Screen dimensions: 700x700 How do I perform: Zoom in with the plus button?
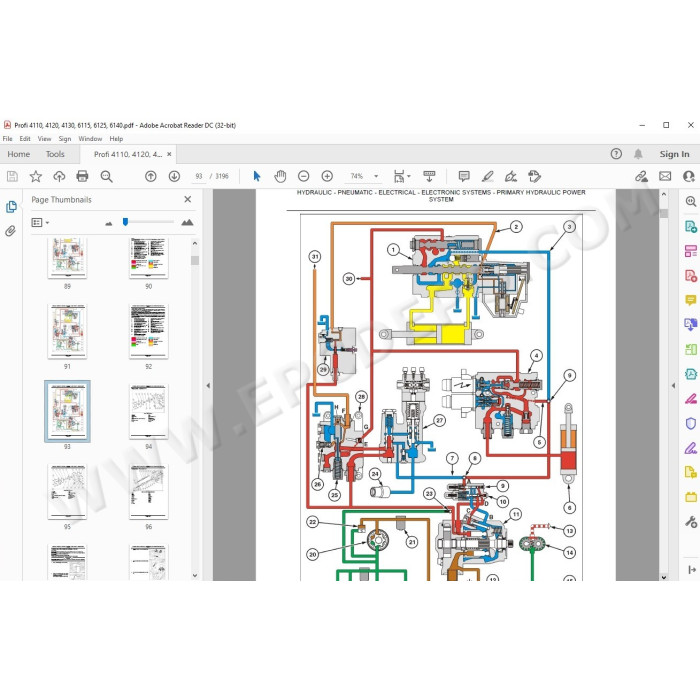coord(327,176)
